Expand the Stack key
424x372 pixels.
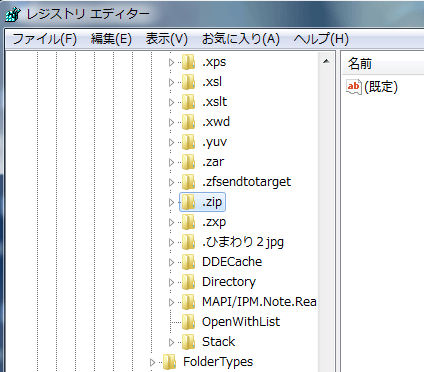coord(171,342)
